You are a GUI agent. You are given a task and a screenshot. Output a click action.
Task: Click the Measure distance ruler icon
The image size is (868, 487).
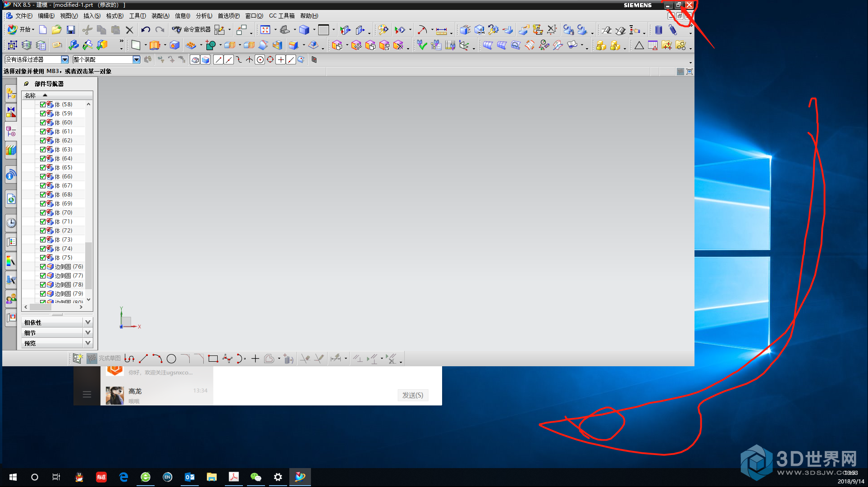[x=441, y=30]
